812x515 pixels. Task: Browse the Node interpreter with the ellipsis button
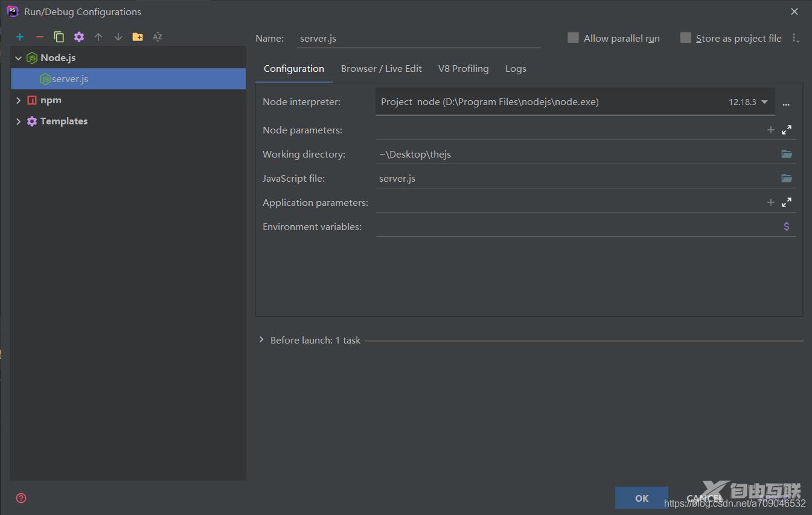[x=786, y=104]
